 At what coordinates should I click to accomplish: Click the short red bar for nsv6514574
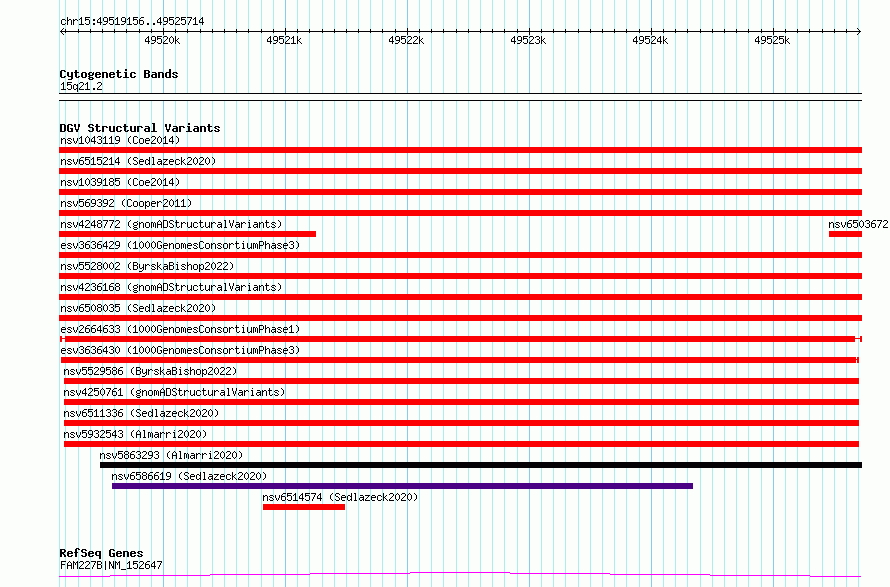(304, 507)
